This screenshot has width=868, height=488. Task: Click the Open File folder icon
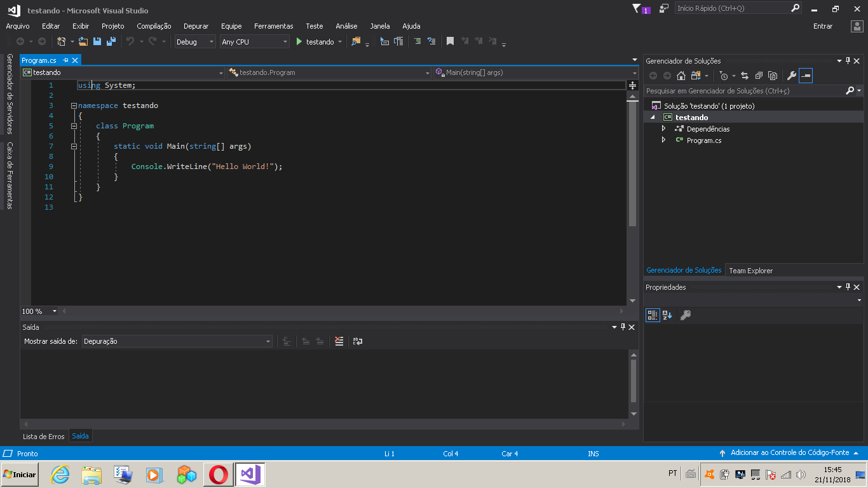pos(83,41)
